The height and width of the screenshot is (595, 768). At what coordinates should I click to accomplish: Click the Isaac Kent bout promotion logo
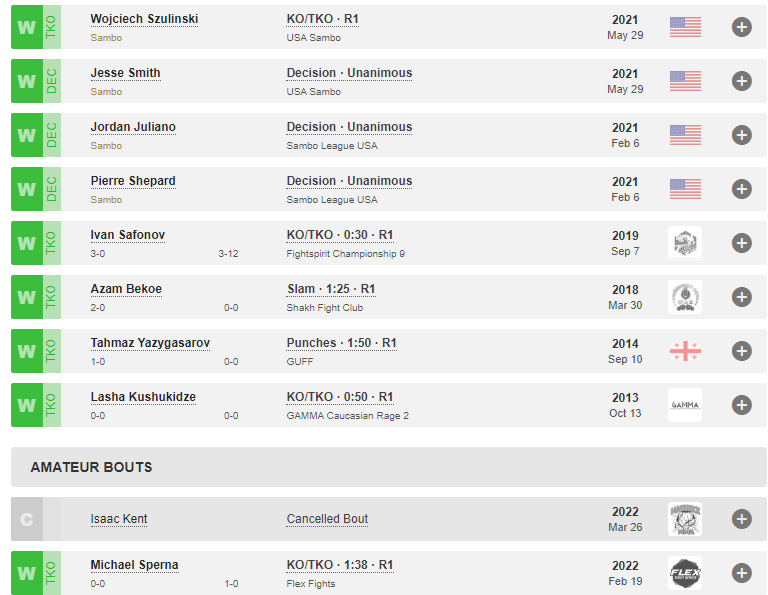685,519
